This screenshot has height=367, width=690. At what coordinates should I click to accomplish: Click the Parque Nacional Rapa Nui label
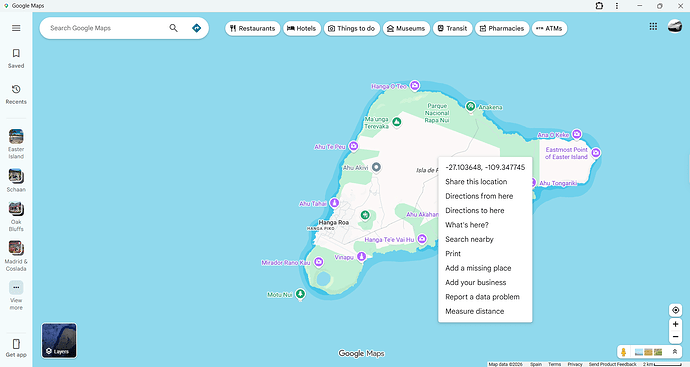point(437,113)
